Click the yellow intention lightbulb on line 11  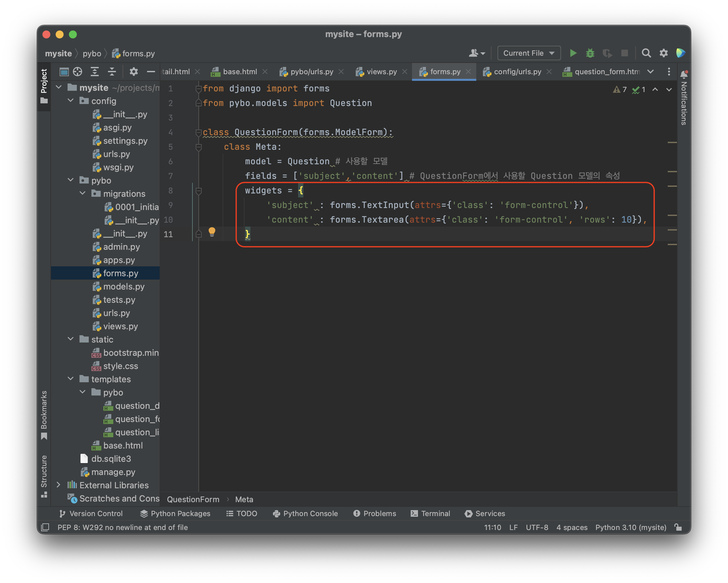click(x=212, y=232)
